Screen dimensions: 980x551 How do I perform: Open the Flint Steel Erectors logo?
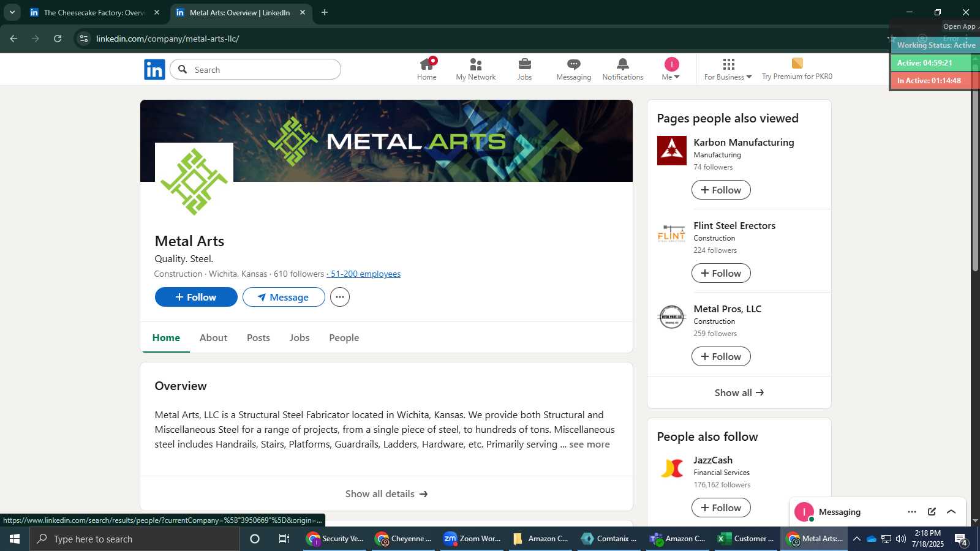(672, 234)
